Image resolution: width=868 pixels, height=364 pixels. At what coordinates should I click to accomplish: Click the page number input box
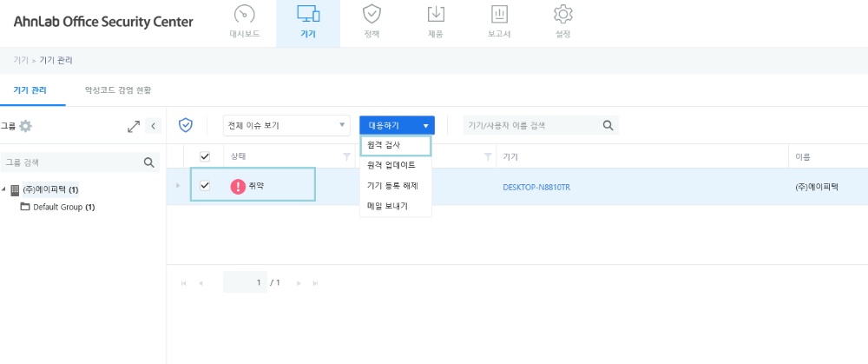[x=245, y=282]
